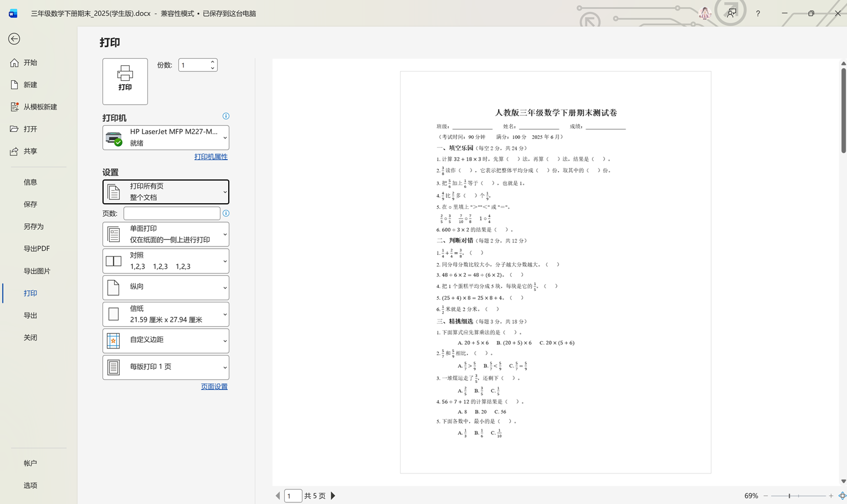Decrease copies with the 份数 down arrow
The height and width of the screenshot is (504, 847).
[212, 68]
